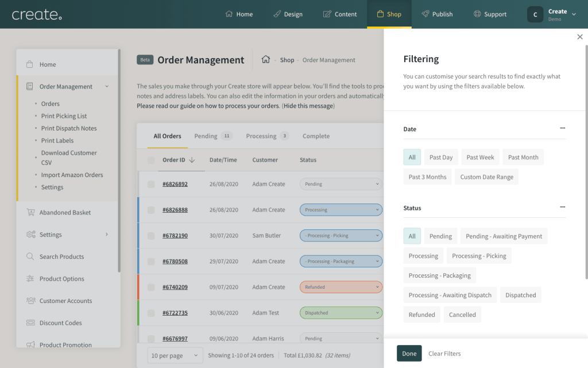588x368 pixels.
Task: Click the Customer Accounts people icon
Action: pos(30,301)
